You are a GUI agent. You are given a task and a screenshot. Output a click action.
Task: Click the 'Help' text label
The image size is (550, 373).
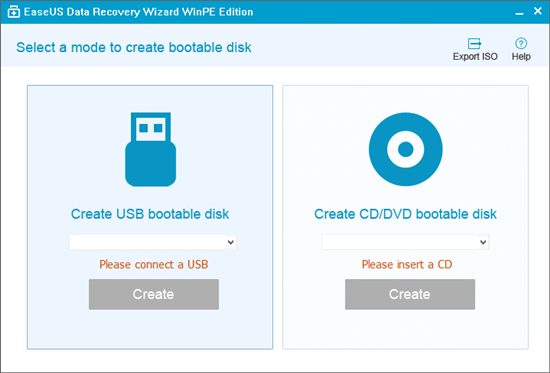click(521, 56)
